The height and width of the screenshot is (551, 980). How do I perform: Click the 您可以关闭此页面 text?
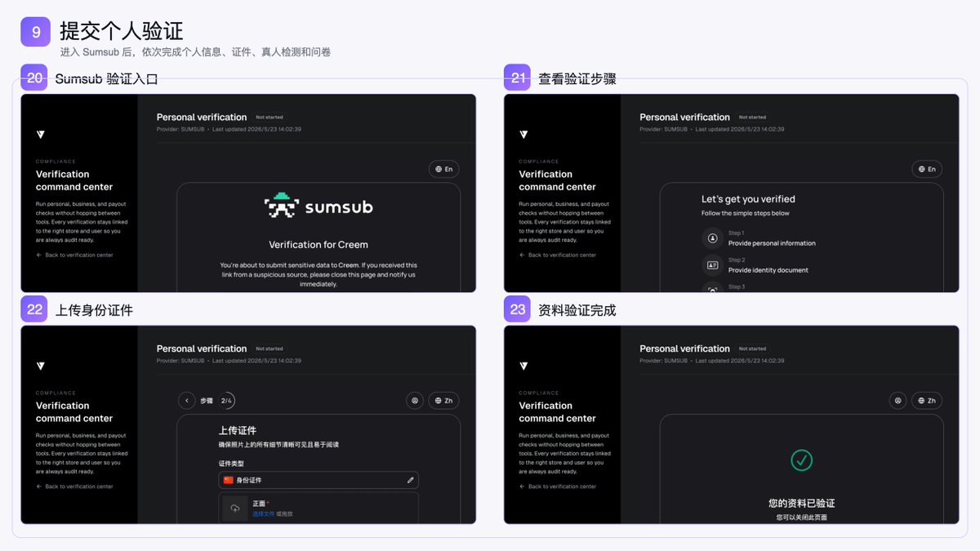click(x=801, y=518)
